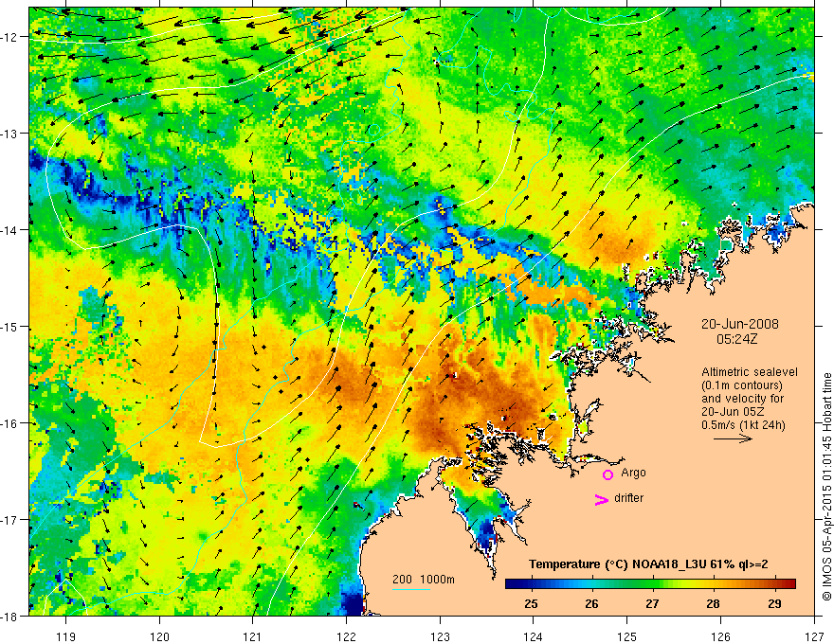Click the magenta drifter arrow marker

(x=601, y=500)
